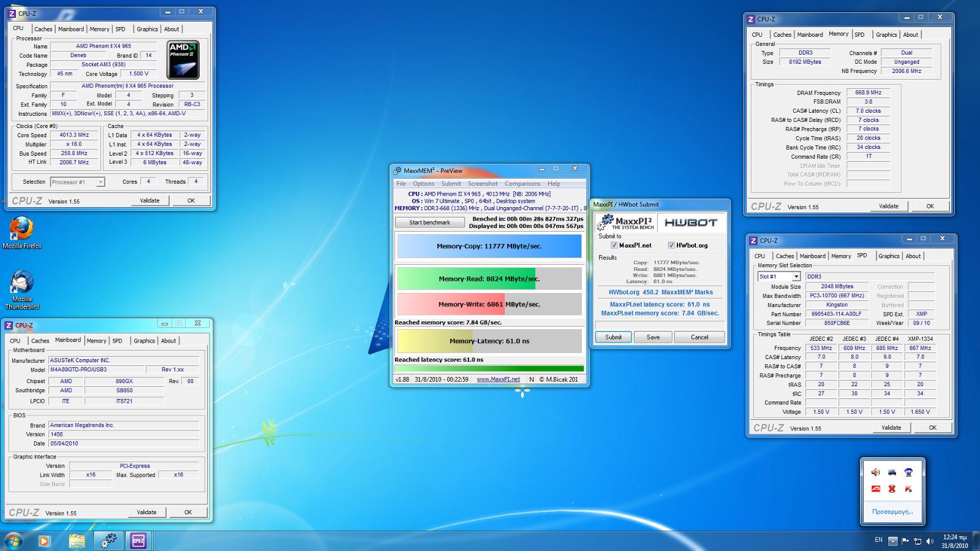Open the Kaspersky tray icon
This screenshot has width=980, height=551.
click(908, 488)
